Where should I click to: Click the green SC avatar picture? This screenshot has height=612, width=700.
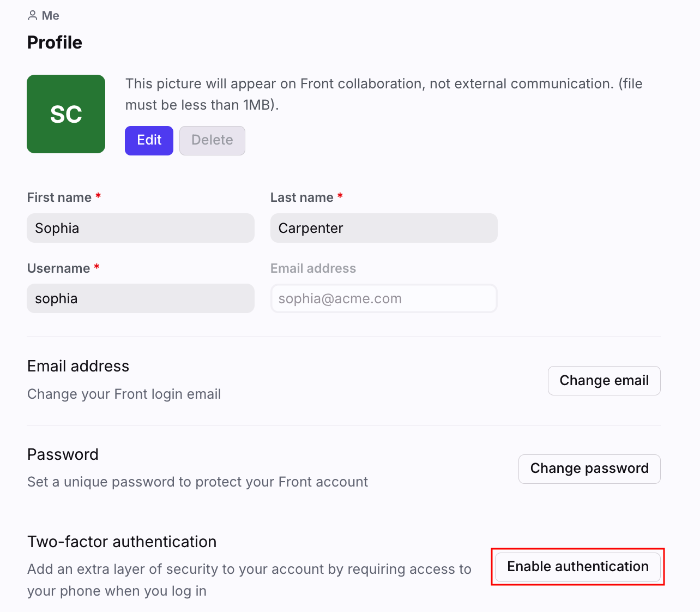click(x=66, y=114)
